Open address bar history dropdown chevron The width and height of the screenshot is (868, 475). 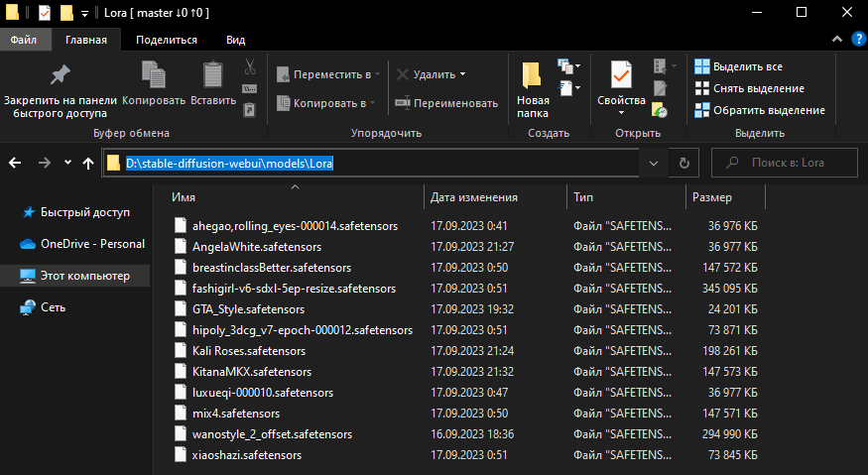point(653,163)
